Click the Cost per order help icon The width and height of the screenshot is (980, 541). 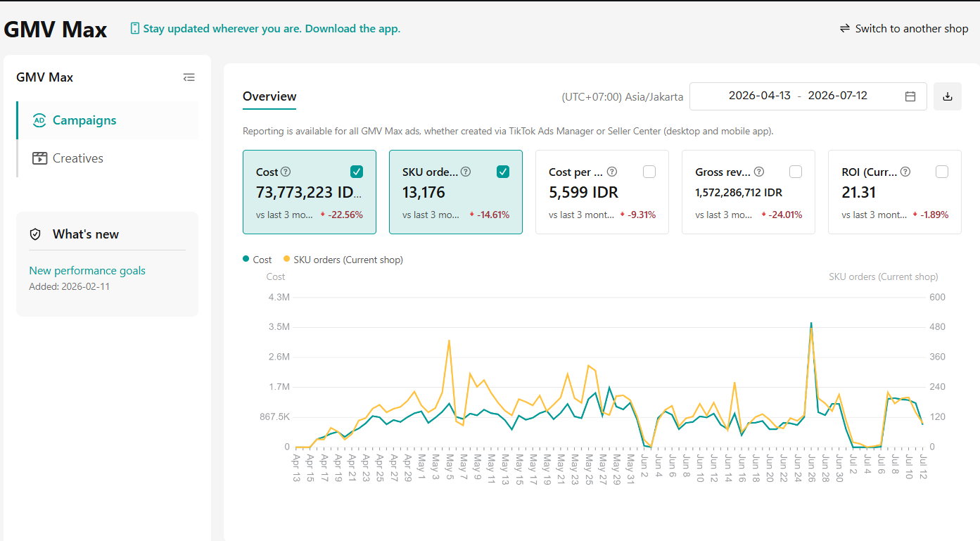[612, 172]
